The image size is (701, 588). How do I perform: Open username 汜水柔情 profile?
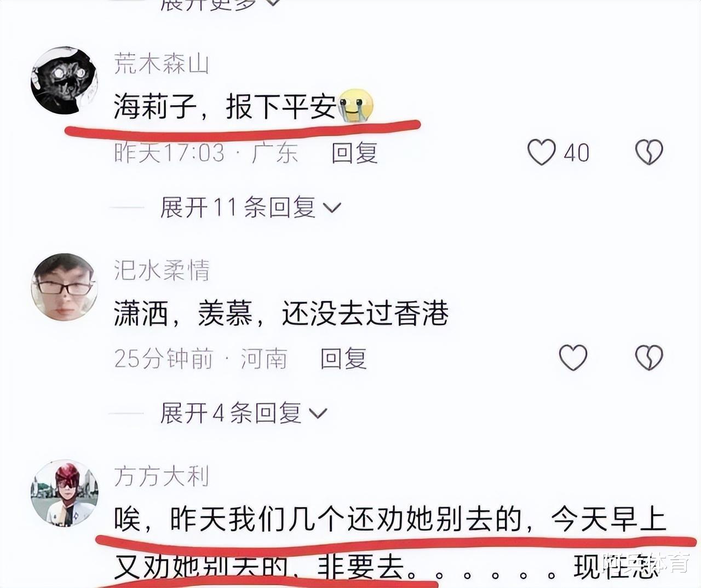tap(162, 270)
